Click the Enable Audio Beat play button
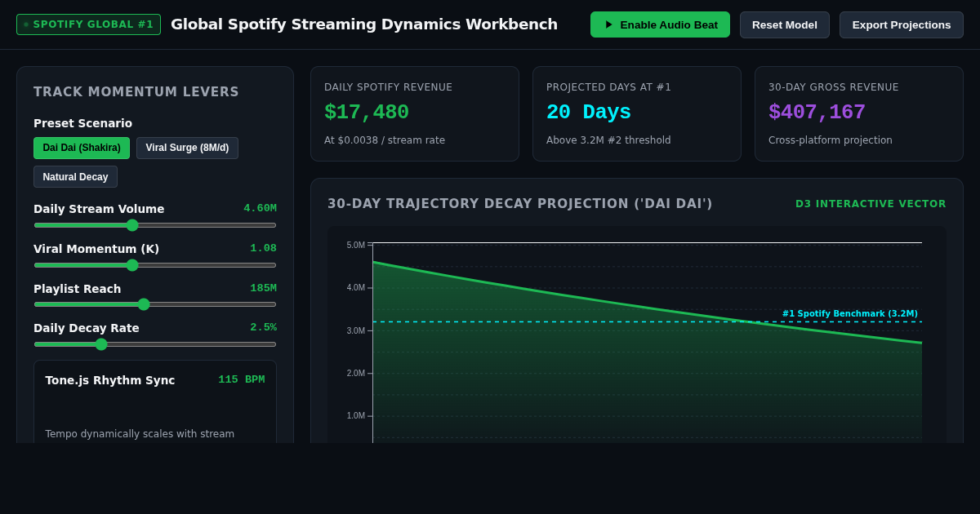Screen dimensions: 980x514 pos(660,24)
